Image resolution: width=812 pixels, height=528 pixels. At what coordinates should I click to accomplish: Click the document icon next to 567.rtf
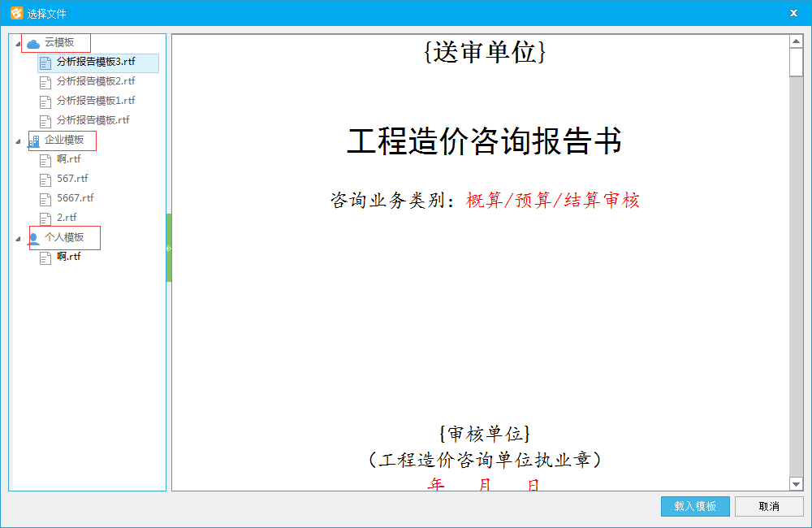[x=46, y=180]
